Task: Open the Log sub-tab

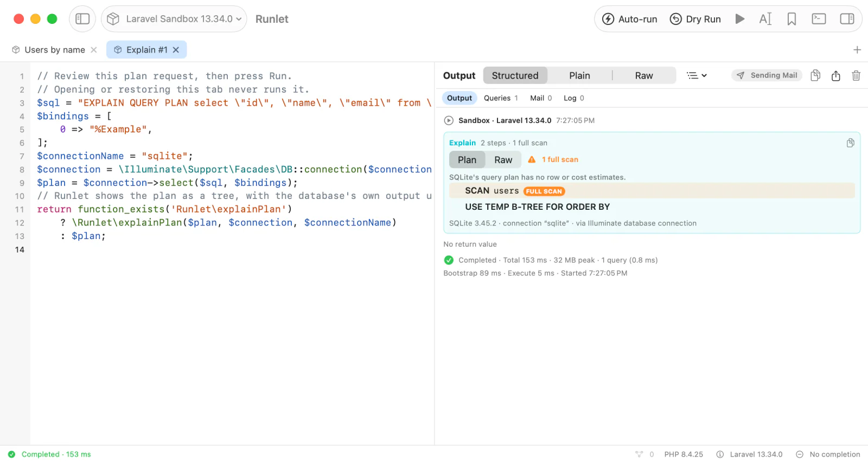Action: pyautogui.click(x=574, y=98)
